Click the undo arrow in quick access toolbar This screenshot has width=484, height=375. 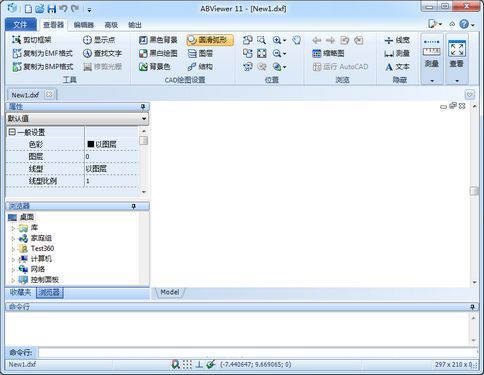coord(63,9)
